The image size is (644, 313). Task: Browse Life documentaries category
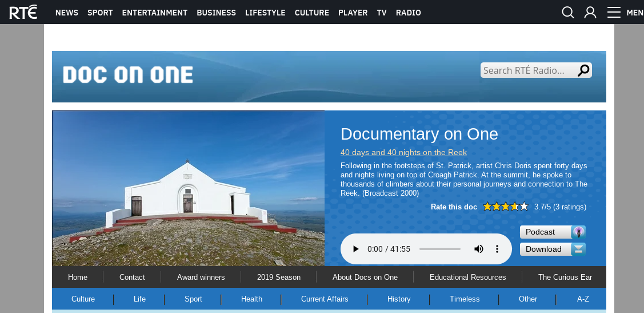pos(139,299)
